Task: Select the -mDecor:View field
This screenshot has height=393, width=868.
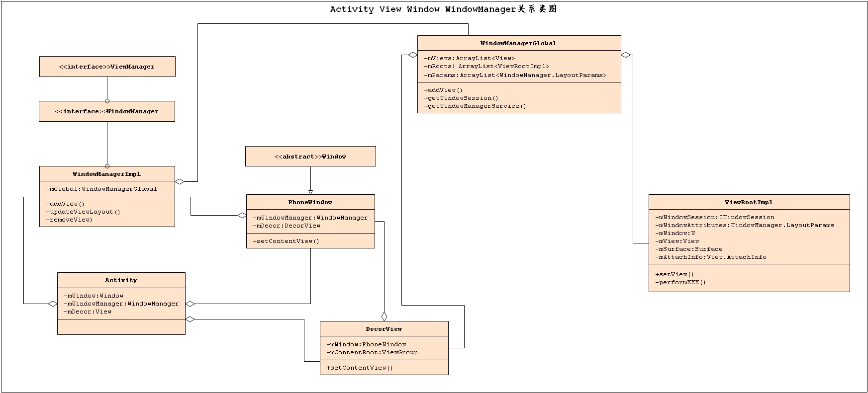Action: click(88, 312)
